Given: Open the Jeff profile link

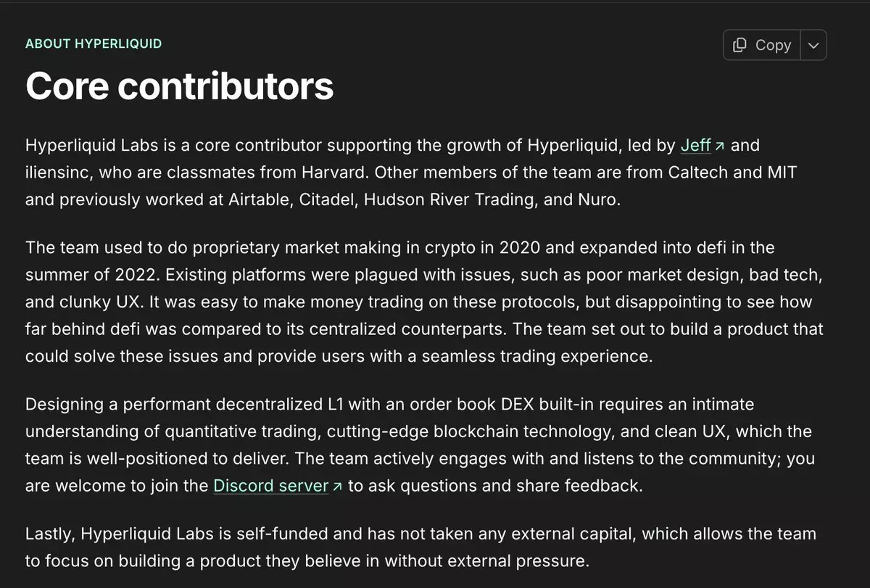Looking at the screenshot, I should [695, 145].
